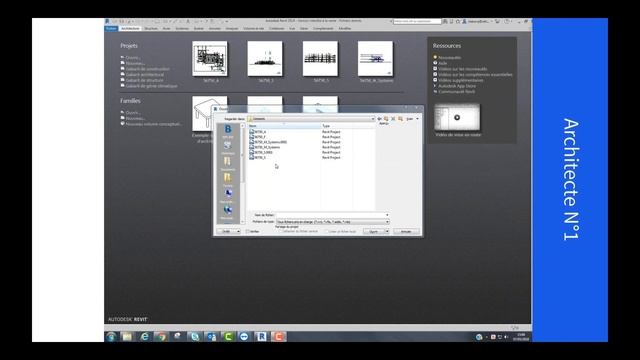Toggle Créer un fichier local checkbox
This screenshot has width=640, height=360.
[x=327, y=231]
